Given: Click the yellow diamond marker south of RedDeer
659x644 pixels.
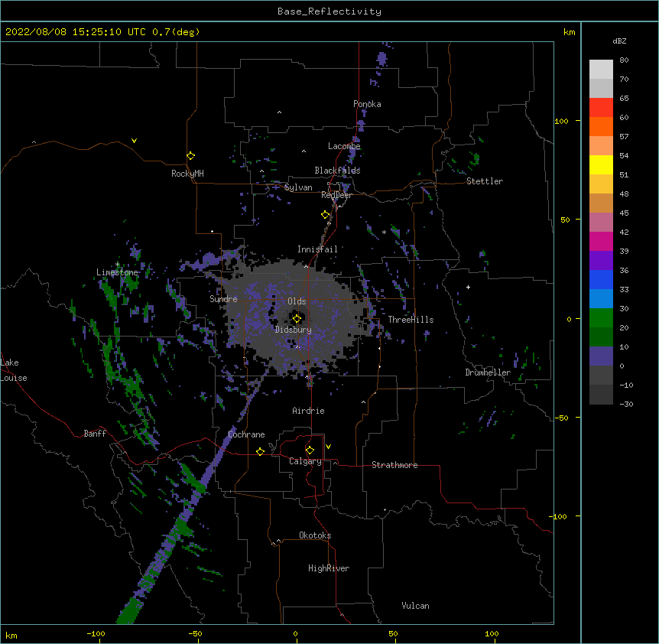Looking at the screenshot, I should [326, 215].
